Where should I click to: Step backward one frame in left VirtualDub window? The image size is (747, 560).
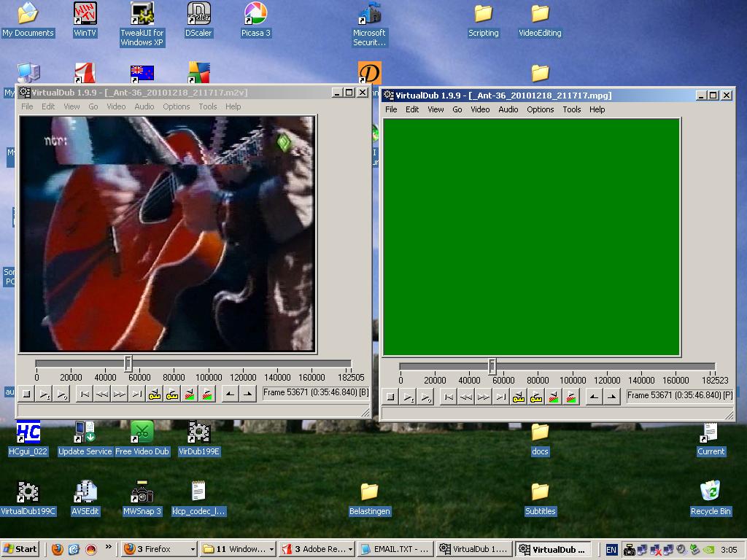pos(102,394)
